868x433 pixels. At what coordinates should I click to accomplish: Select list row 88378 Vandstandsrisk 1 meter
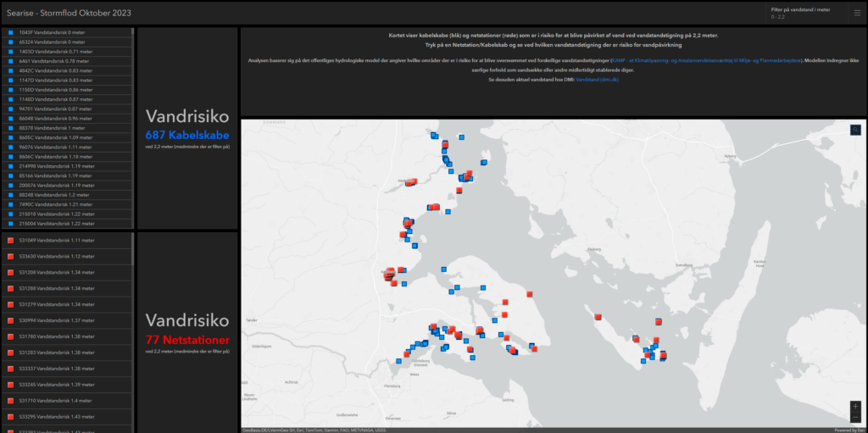pos(51,128)
